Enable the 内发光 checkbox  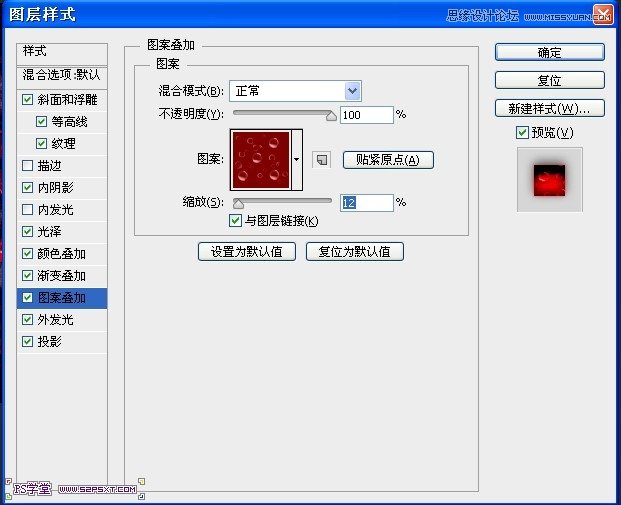click(27, 210)
